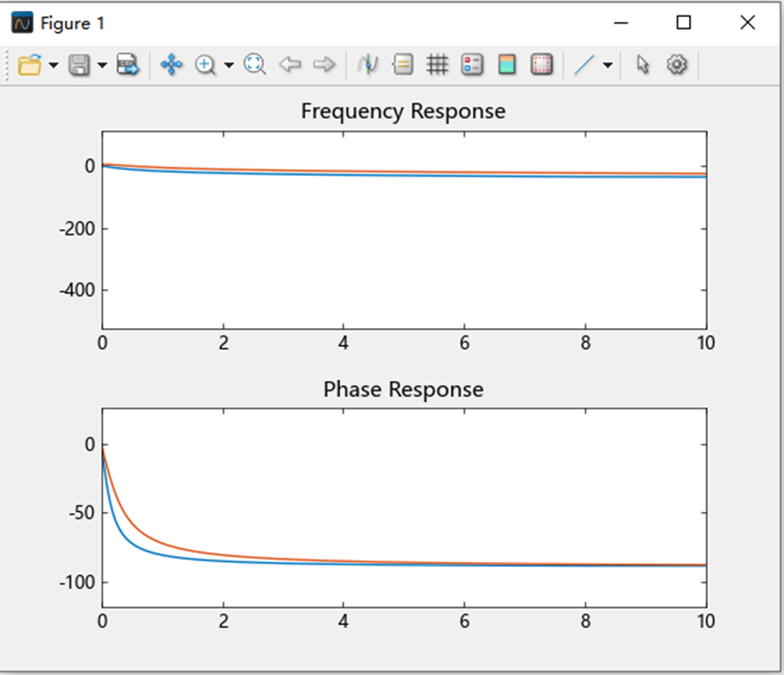Select the zoom-in magnifier tool
784x675 pixels.
[x=206, y=65]
